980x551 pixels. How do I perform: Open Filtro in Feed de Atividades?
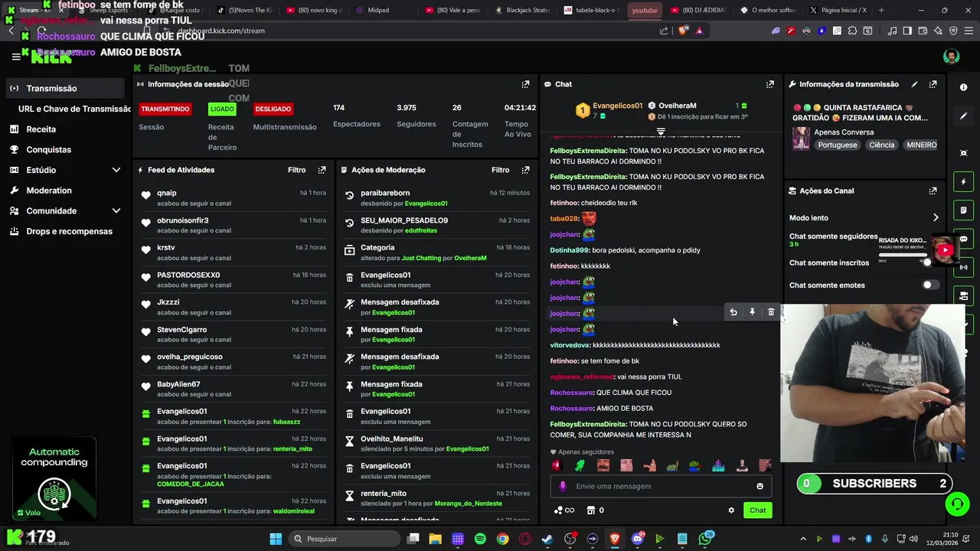click(296, 170)
